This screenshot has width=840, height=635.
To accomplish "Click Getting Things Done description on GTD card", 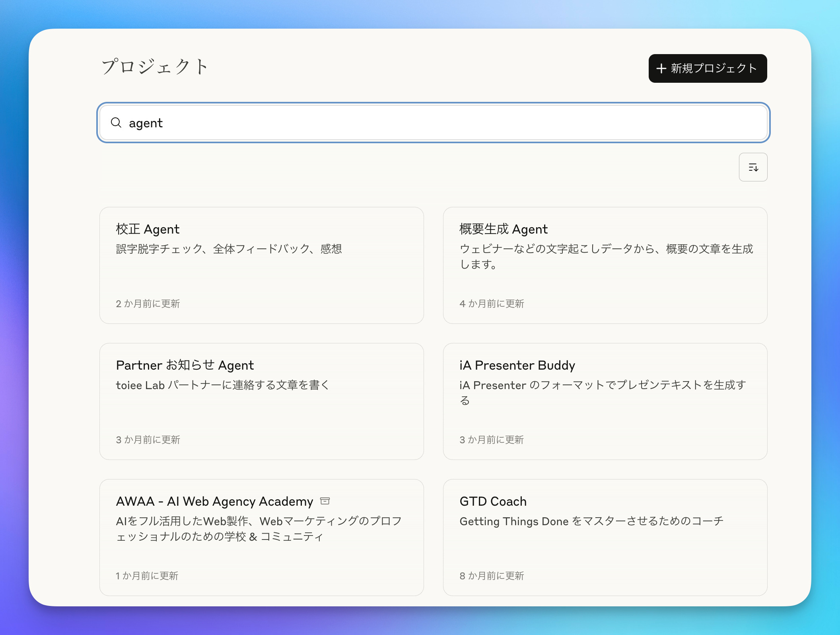I will [591, 521].
